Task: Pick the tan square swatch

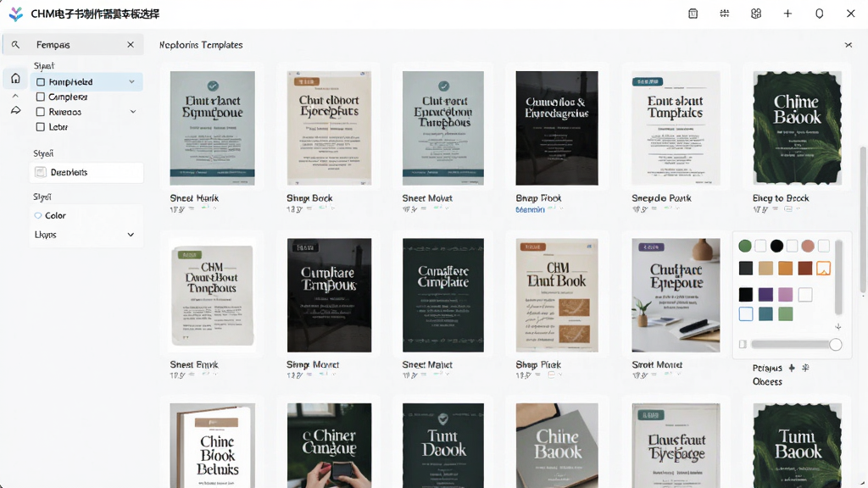Action: pos(765,269)
